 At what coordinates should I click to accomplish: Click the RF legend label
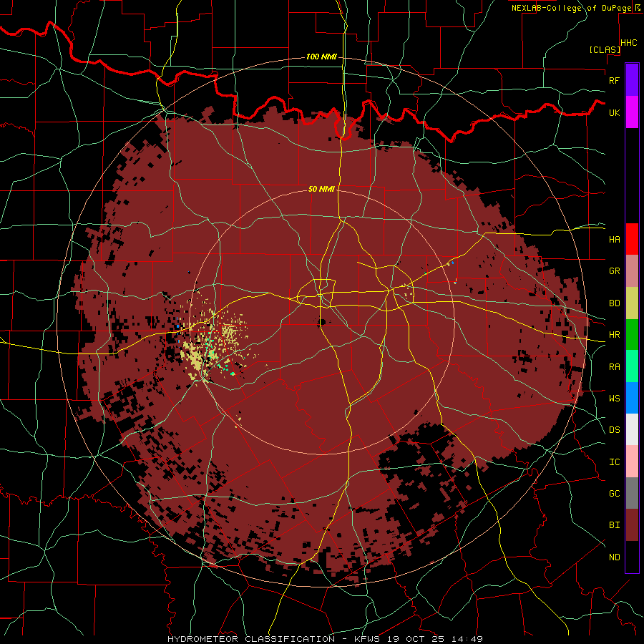(614, 80)
